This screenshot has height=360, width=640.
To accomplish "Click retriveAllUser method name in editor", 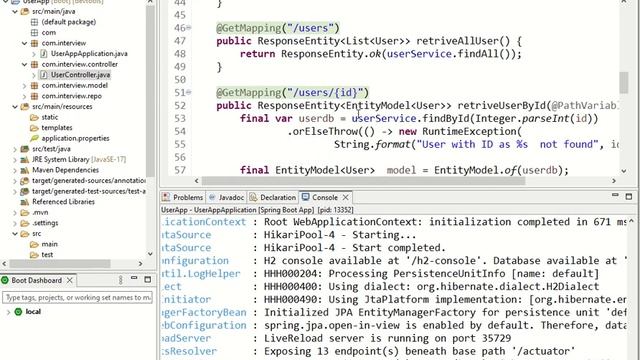I will [457, 41].
